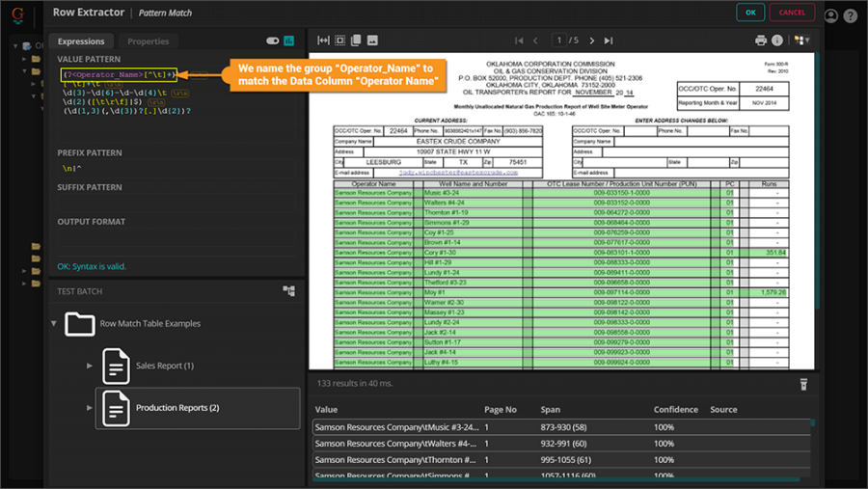Print the document using the printer icon

761,41
